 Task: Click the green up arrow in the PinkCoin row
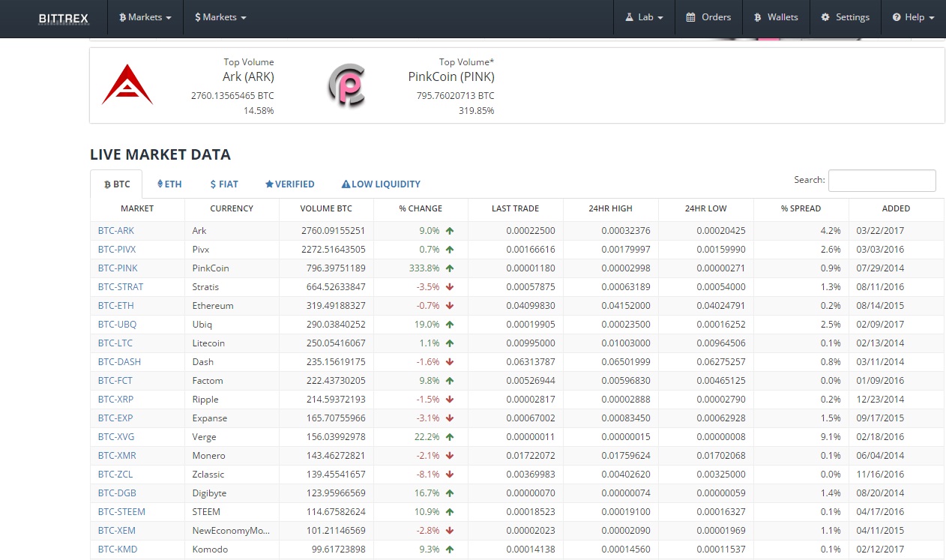pos(450,268)
